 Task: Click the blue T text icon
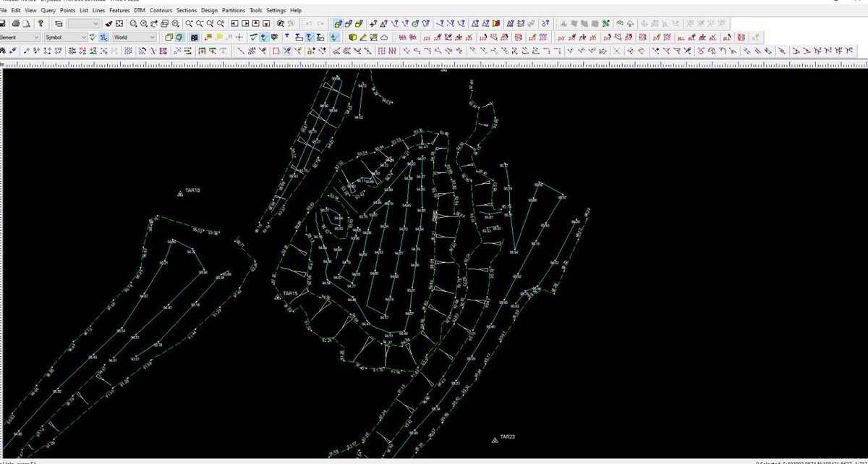pos(287,37)
